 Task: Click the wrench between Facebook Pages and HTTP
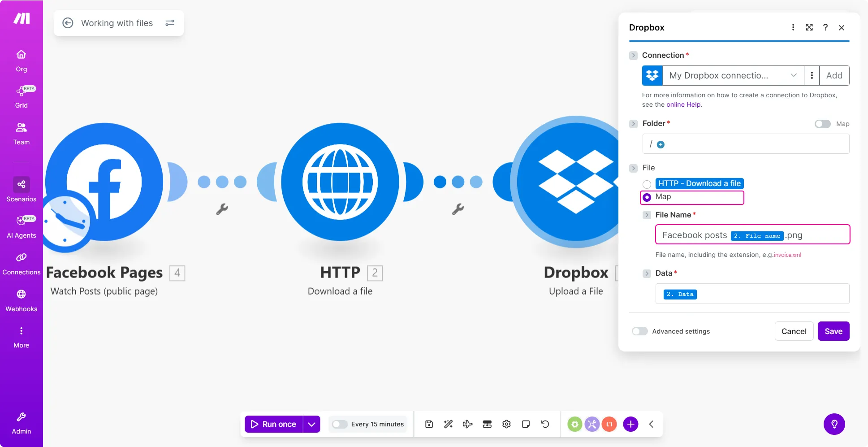coord(222,209)
